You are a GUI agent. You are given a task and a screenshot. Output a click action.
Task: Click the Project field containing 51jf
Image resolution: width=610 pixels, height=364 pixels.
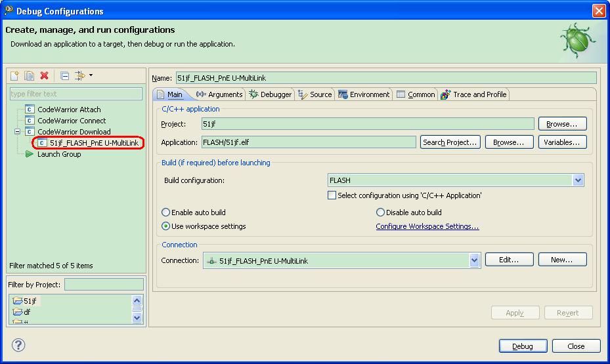pyautogui.click(x=368, y=124)
